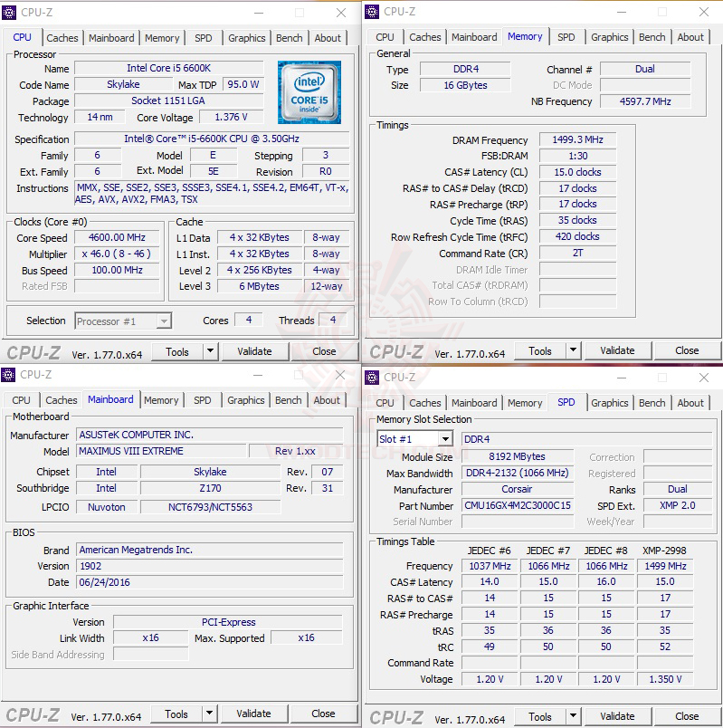This screenshot has height=728, width=723.
Task: Click the memory Size field 16 GBytes
Action: coord(465,85)
